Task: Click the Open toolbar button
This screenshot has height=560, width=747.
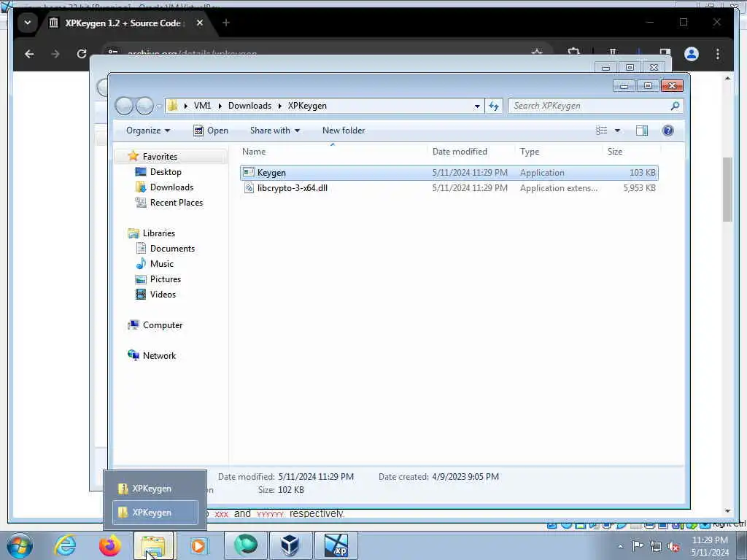Action: [211, 131]
